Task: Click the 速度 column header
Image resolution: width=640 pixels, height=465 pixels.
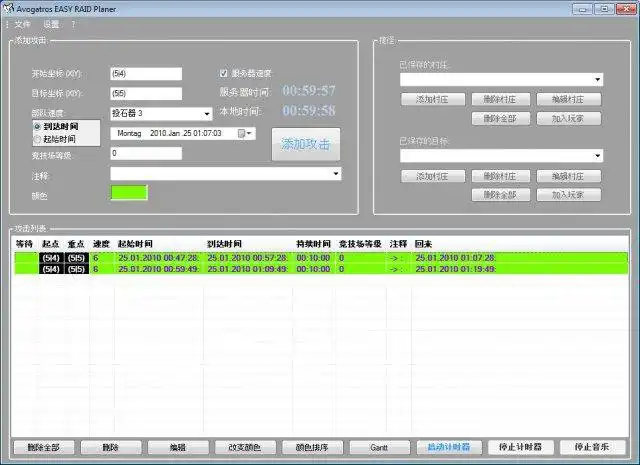Action: pos(101,244)
